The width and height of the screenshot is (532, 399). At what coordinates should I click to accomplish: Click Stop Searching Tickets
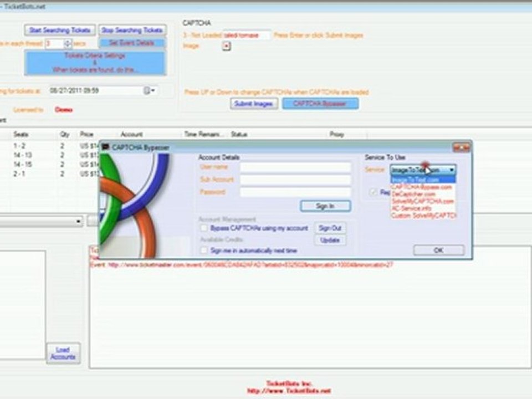click(132, 30)
